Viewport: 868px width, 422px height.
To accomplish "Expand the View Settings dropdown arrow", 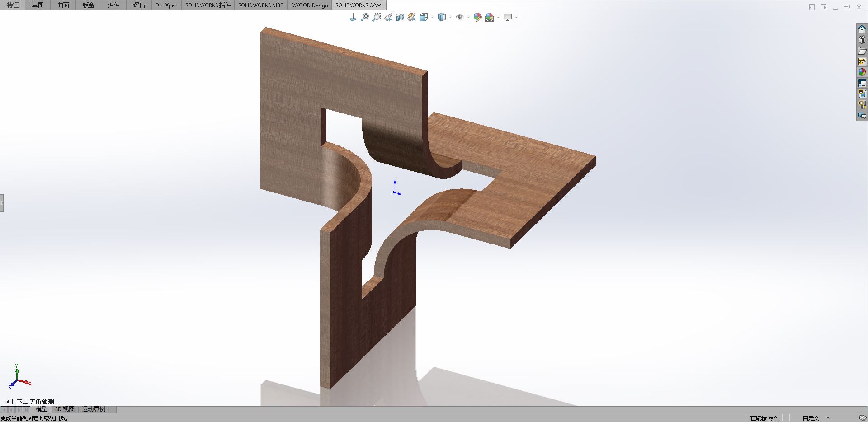I will click(516, 18).
